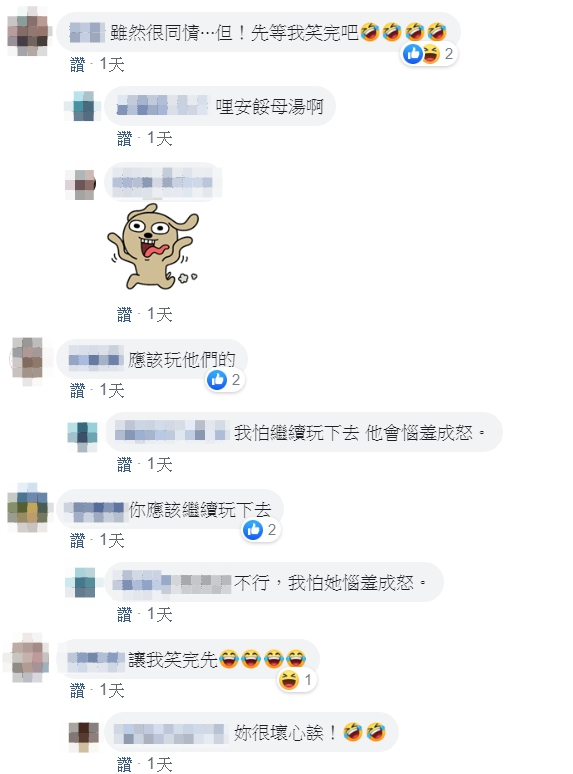Image resolution: width=573 pixels, height=774 pixels.
Task: Open the 1天 timestamp under 讓我笑完先
Action: (x=112, y=690)
